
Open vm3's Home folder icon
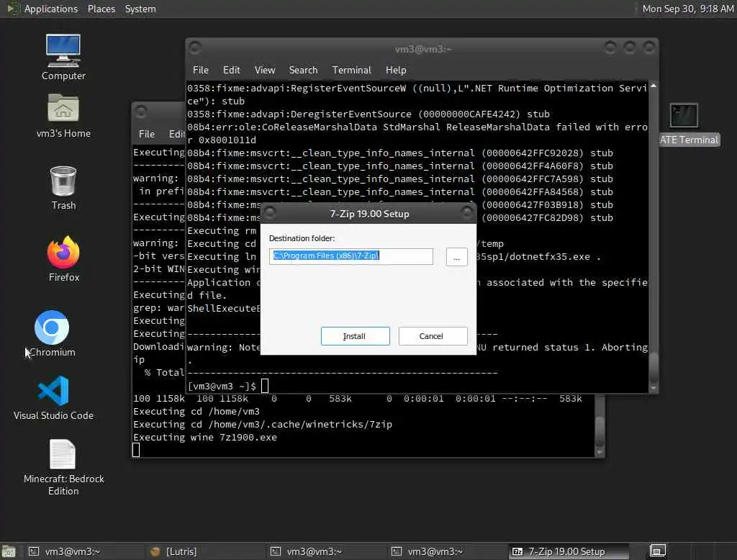63,116
